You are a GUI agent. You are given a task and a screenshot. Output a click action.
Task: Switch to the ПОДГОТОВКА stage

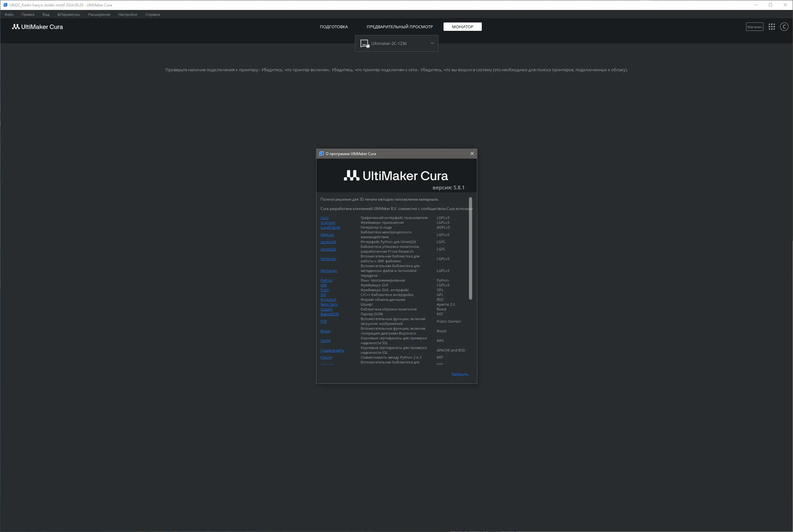pos(334,27)
